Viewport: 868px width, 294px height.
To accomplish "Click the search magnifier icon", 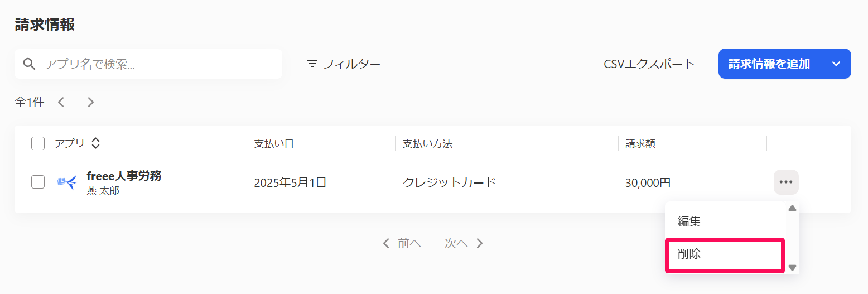I will [x=30, y=64].
